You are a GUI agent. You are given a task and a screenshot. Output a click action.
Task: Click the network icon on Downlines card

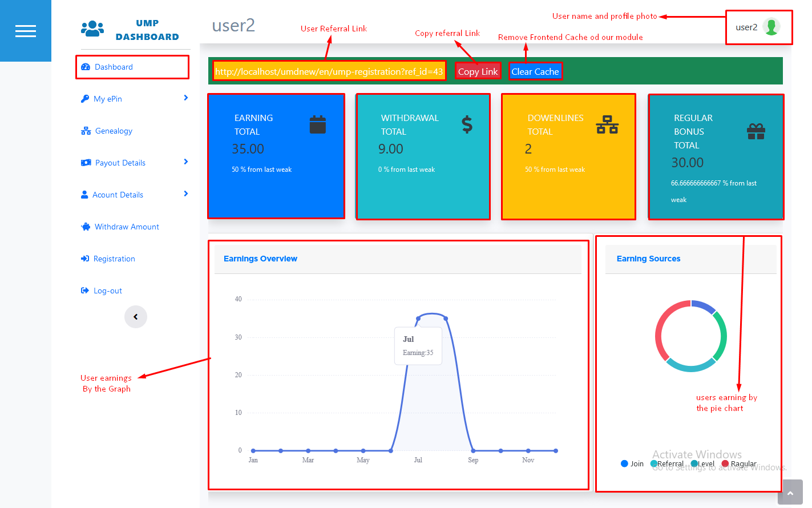607,124
